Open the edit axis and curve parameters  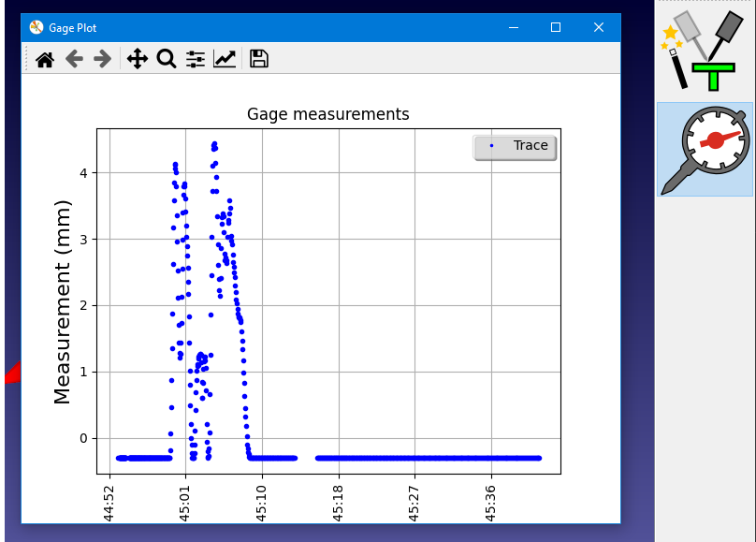pyautogui.click(x=225, y=59)
